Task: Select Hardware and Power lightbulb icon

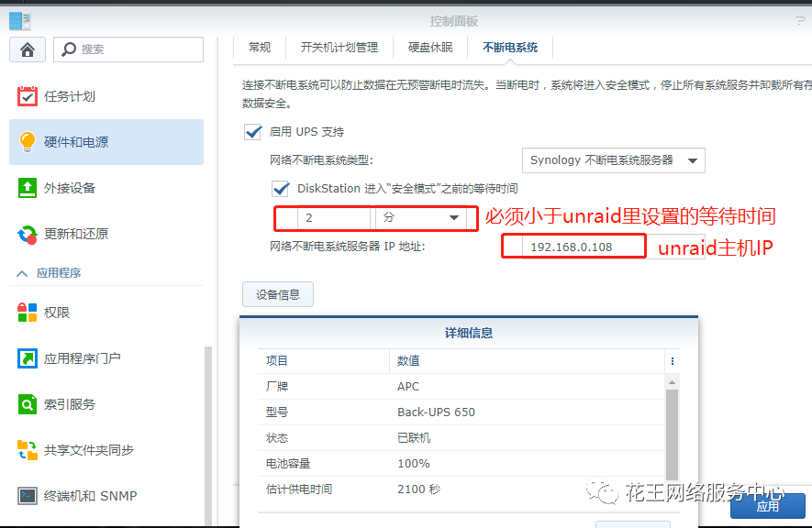Action: 27,142
